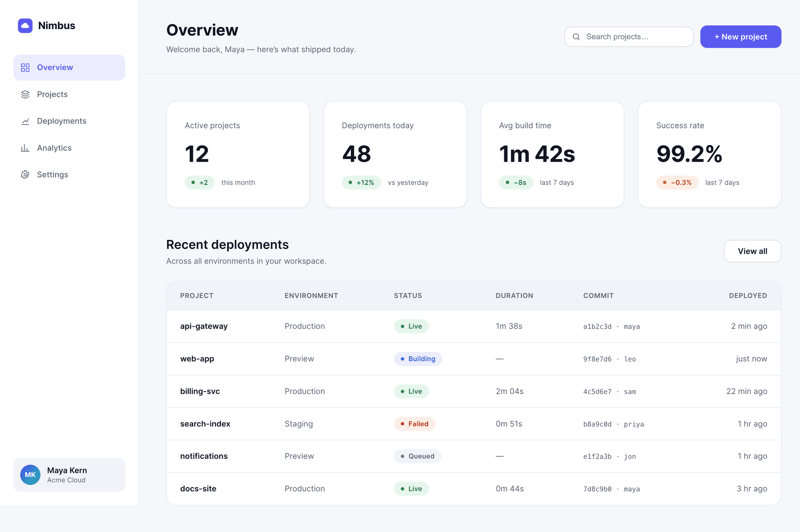Open the web-app project row

[474, 359]
